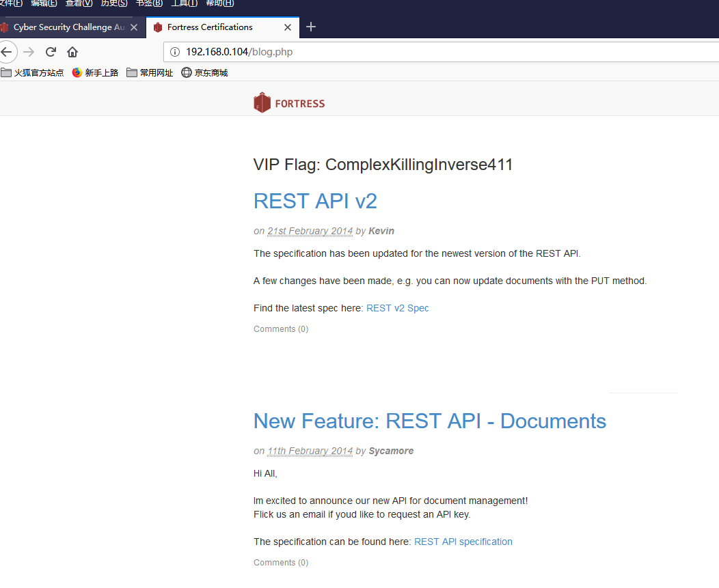Open the site information icon in address bar
The height and width of the screenshot is (588, 719).
click(175, 52)
